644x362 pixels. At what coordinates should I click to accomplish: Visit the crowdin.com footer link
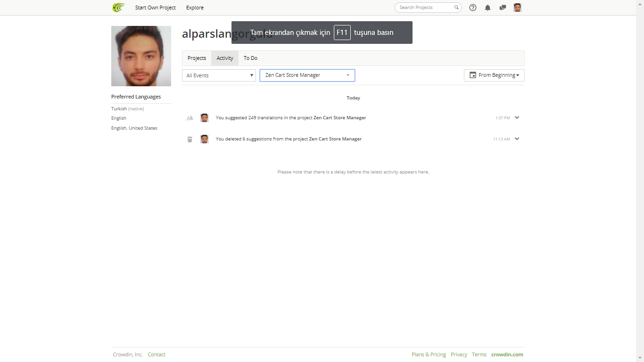coord(507,354)
